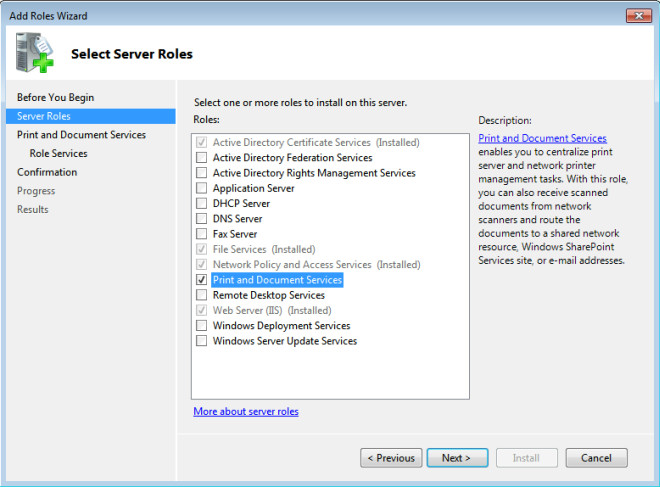Open Print and Document Services step in sidebar
The height and width of the screenshot is (487, 660).
81,135
